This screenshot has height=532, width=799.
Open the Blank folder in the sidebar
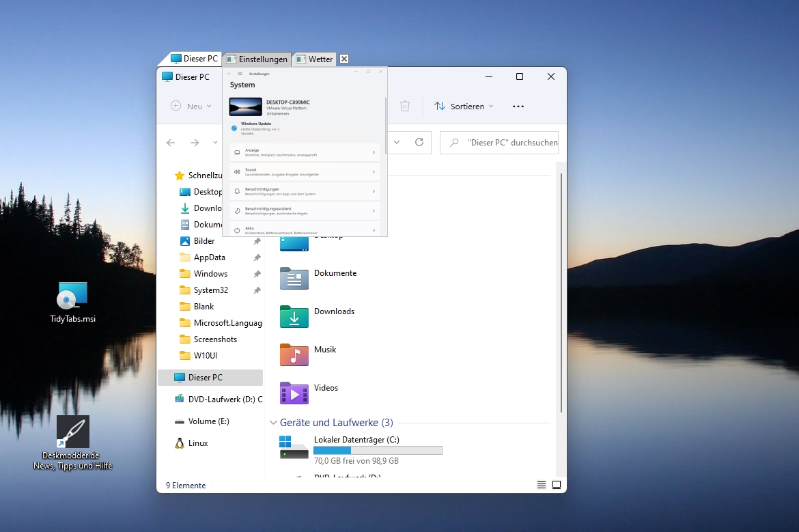(197, 306)
